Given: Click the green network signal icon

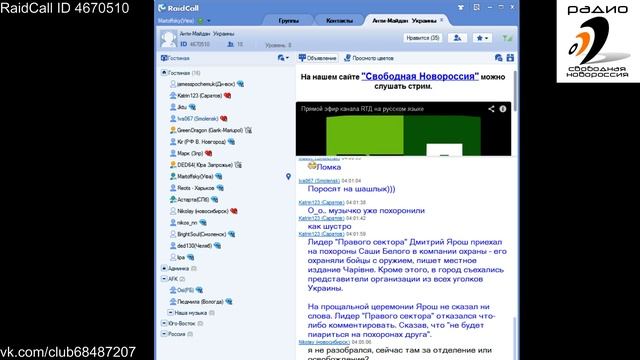Looking at the screenshot, I should click(507, 38).
